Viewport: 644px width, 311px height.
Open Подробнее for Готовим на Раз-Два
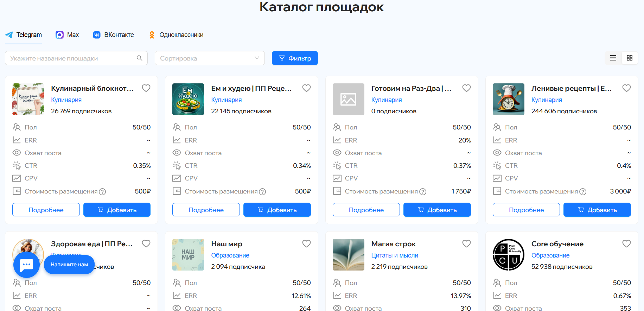click(366, 210)
